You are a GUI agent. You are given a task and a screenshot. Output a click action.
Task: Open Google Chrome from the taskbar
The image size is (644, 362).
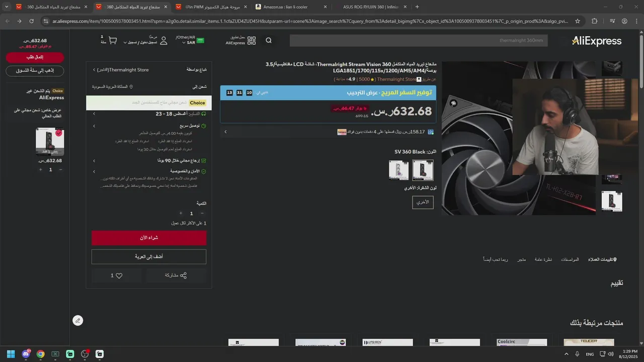(x=40, y=354)
